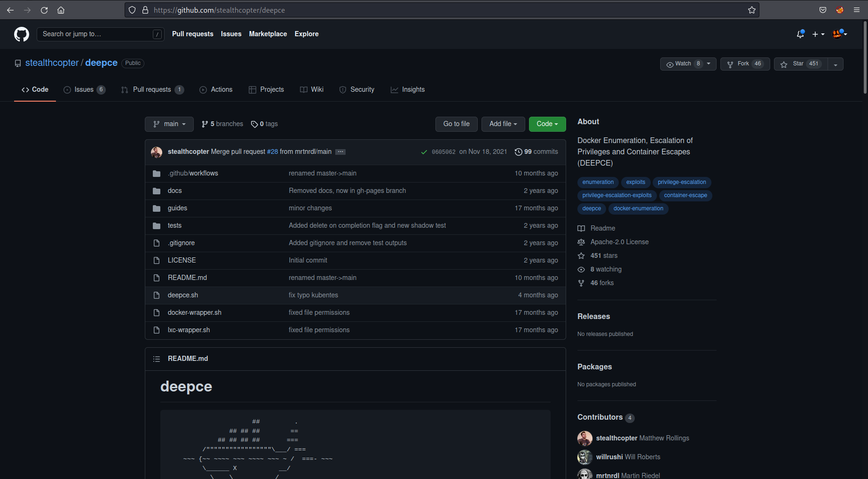The image size is (868, 479).
Task: Open Watch notifications dropdown
Action: pyautogui.click(x=688, y=64)
